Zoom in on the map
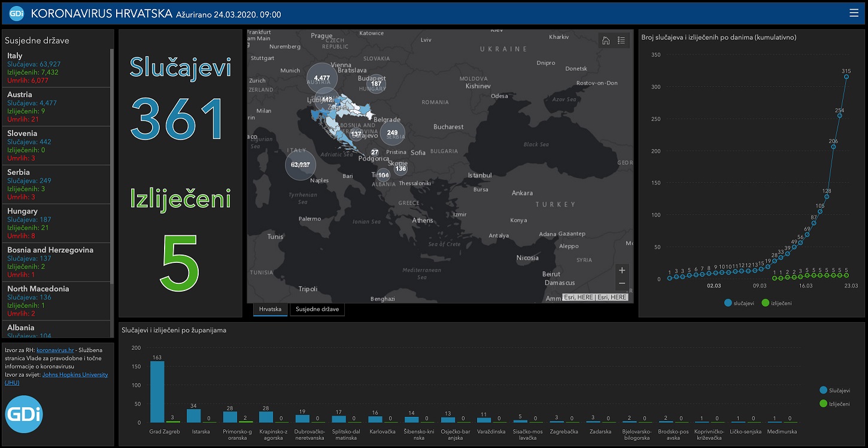 [622, 270]
